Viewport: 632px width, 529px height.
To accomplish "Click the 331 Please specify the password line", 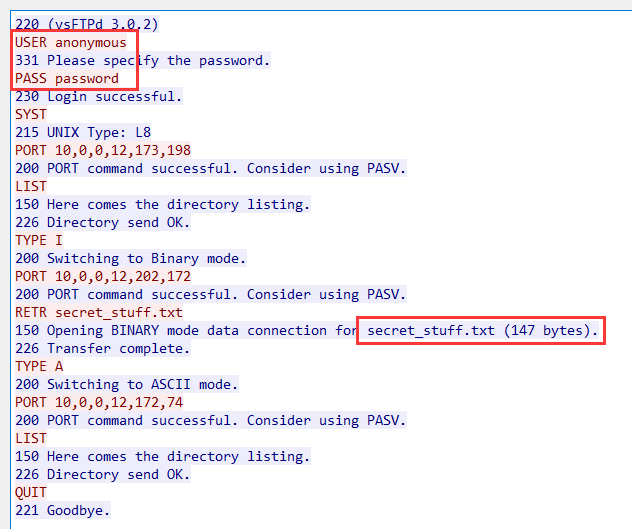I will tap(142, 60).
